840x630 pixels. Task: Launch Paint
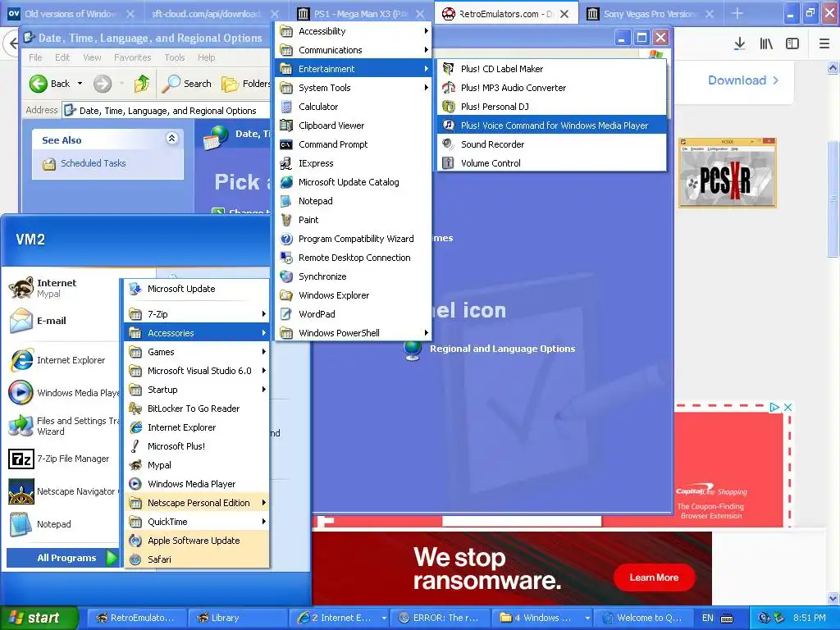354,220
